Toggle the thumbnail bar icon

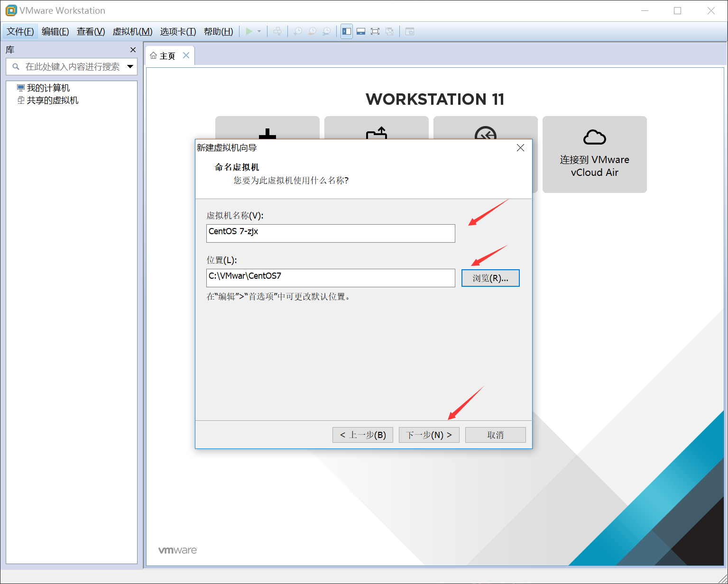pyautogui.click(x=361, y=31)
